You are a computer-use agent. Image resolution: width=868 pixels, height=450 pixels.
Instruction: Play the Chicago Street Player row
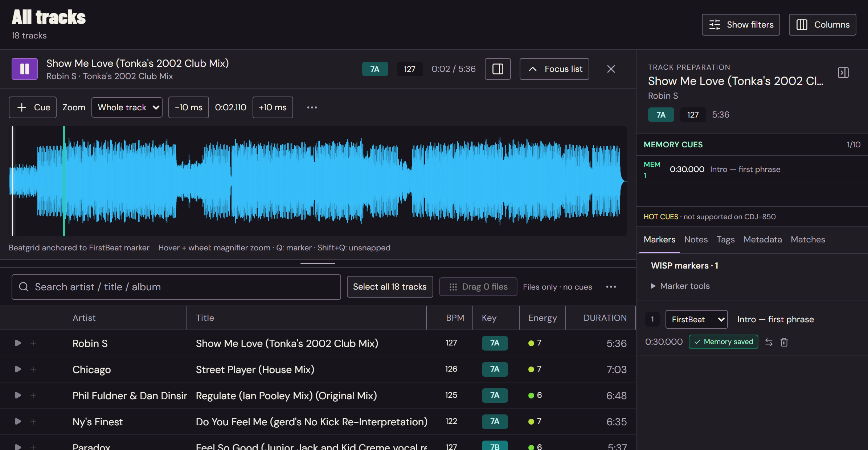coord(18,369)
